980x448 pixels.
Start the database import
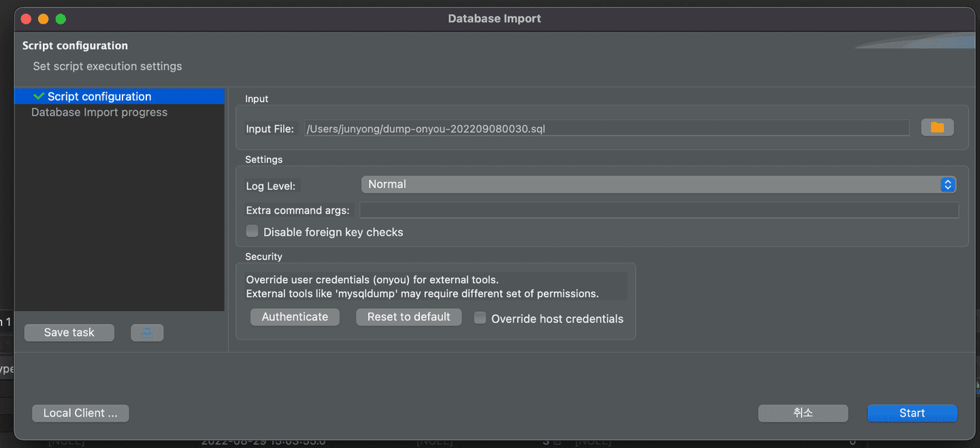point(912,413)
